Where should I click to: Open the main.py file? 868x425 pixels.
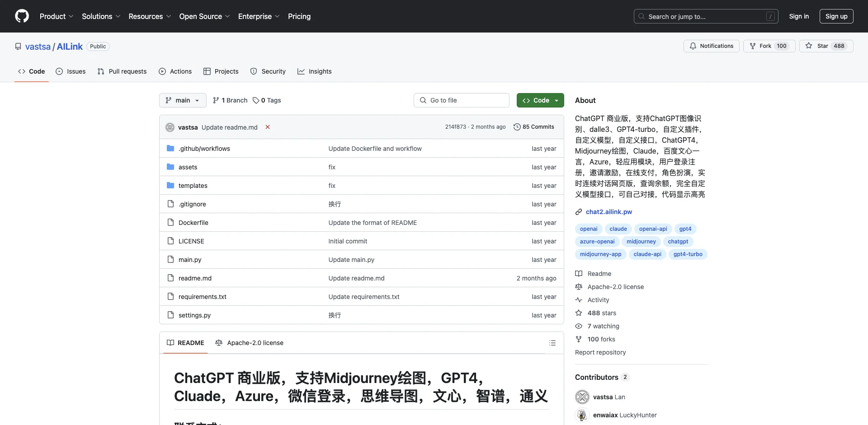click(x=190, y=260)
